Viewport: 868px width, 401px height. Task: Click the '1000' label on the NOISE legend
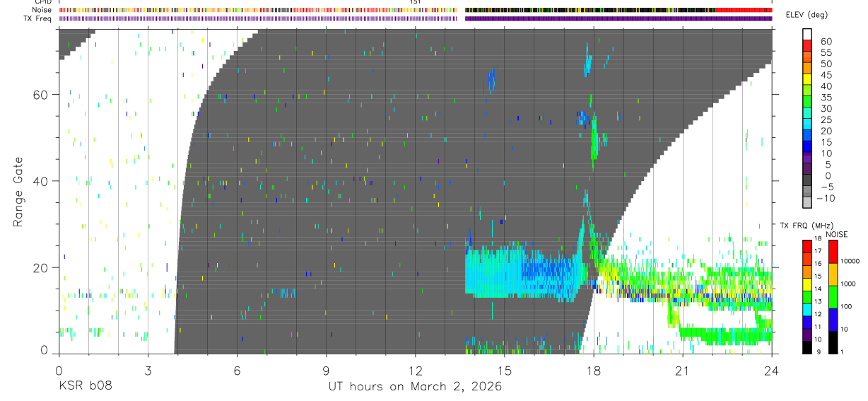(x=849, y=284)
